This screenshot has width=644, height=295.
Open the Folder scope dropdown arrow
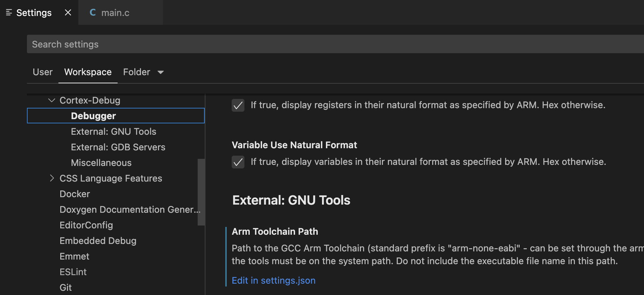coord(160,72)
